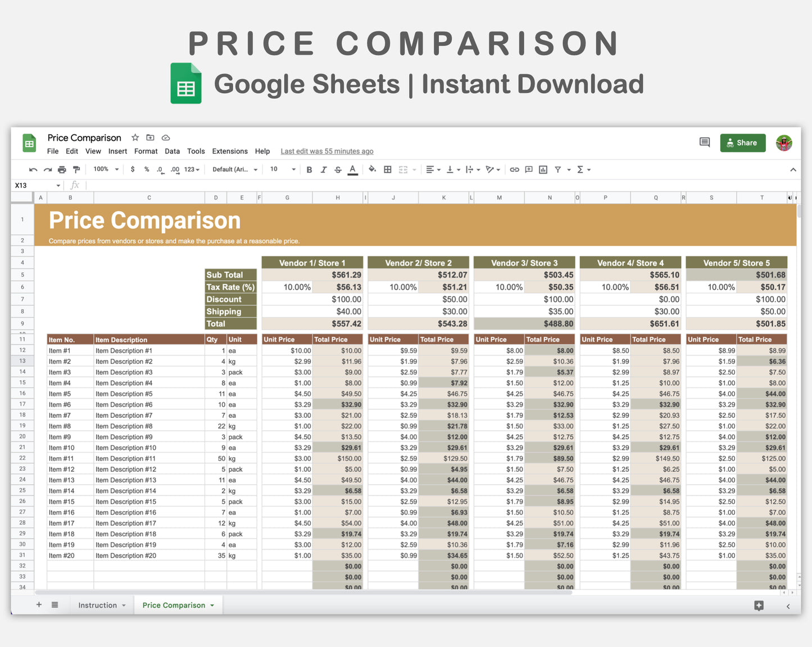The height and width of the screenshot is (647, 812).
Task: Toggle bold formatting
Action: [309, 169]
